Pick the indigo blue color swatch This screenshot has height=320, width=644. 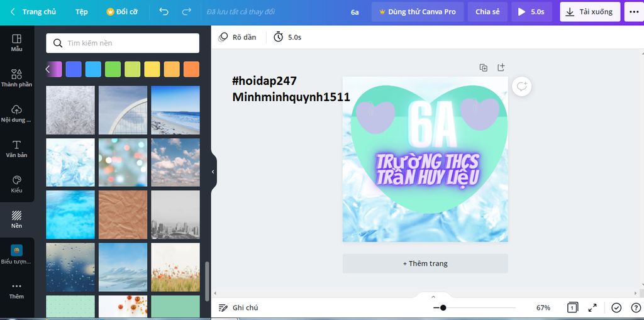pos(74,69)
